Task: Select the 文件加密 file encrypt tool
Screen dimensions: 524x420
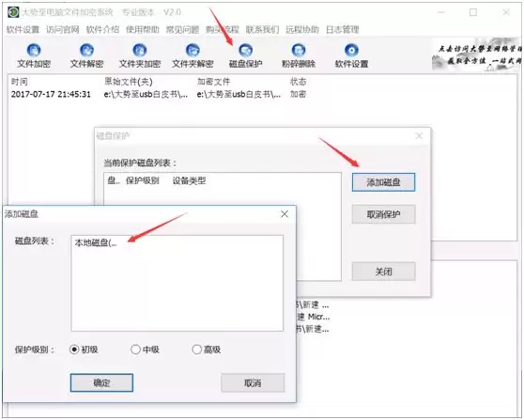Action: click(34, 56)
